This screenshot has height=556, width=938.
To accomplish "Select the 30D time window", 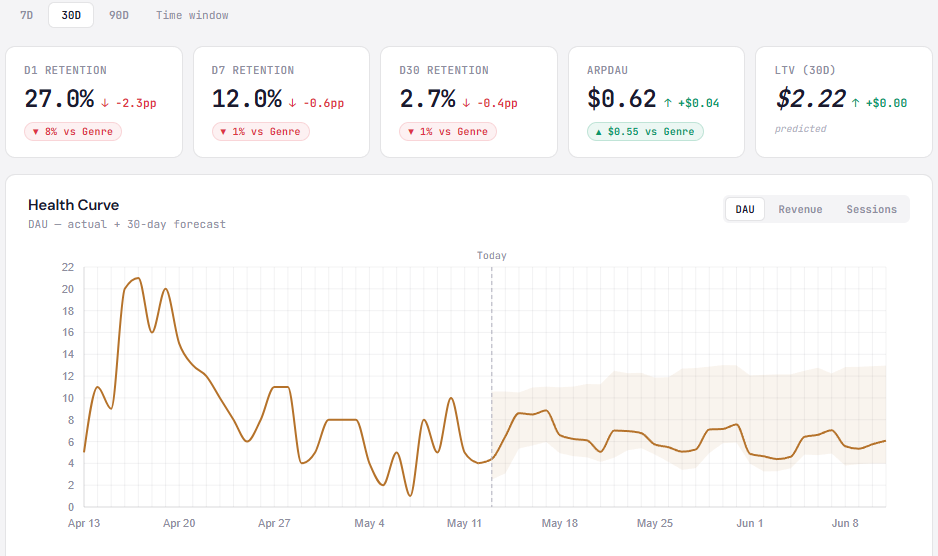I will (71, 15).
